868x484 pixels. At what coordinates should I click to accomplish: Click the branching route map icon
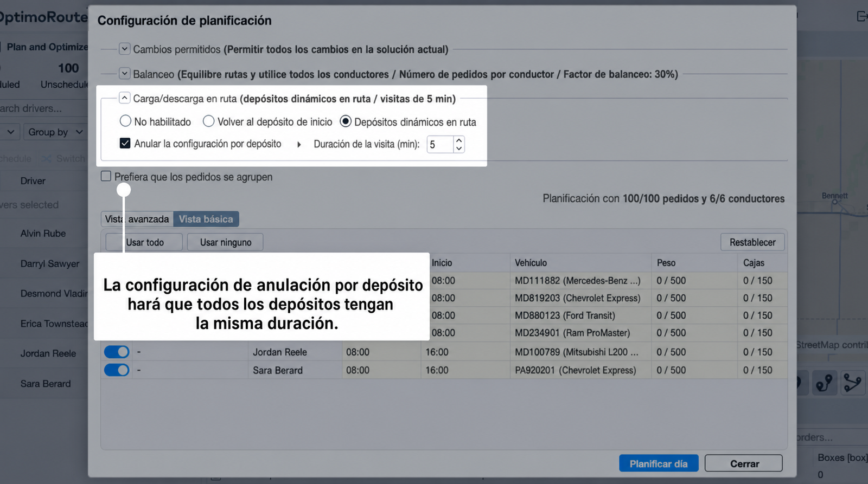(853, 383)
